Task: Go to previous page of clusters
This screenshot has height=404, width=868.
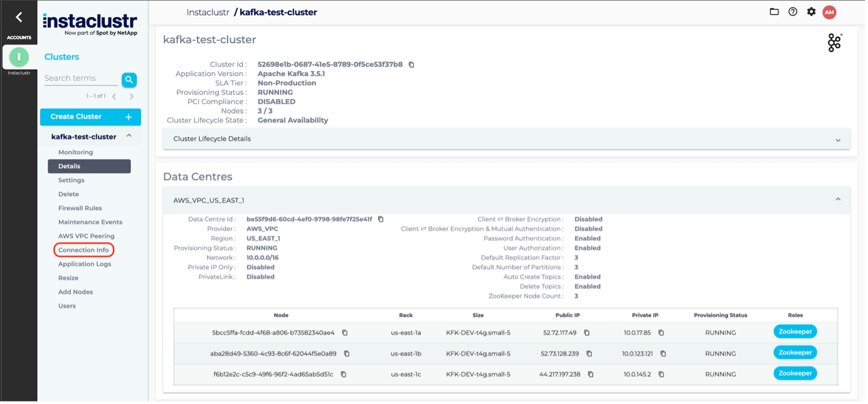Action: pyautogui.click(x=114, y=97)
